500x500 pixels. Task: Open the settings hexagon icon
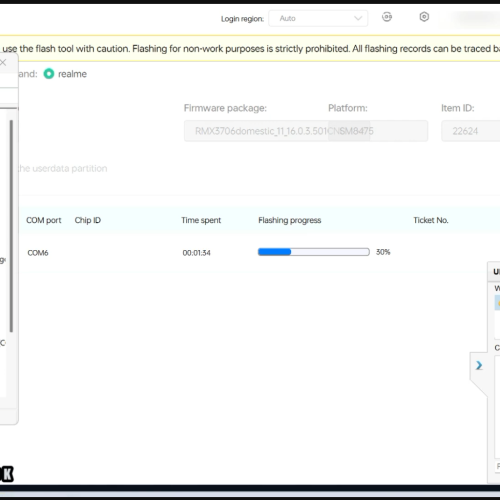tap(424, 17)
